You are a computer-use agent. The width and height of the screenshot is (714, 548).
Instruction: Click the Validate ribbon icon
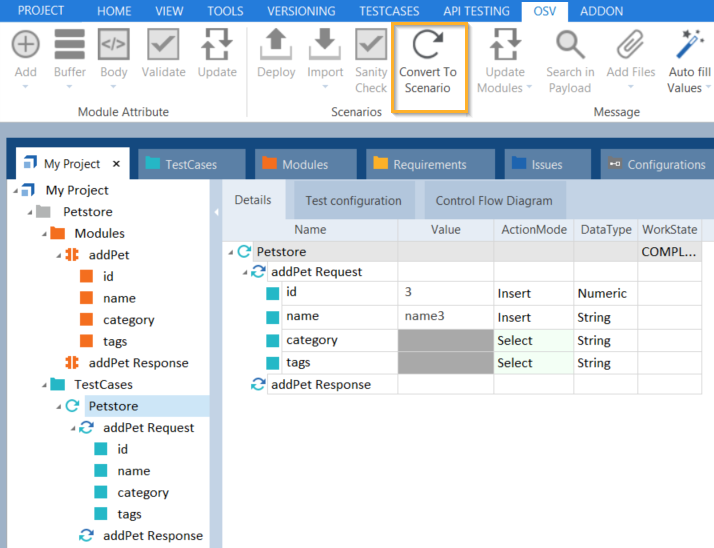click(x=163, y=46)
